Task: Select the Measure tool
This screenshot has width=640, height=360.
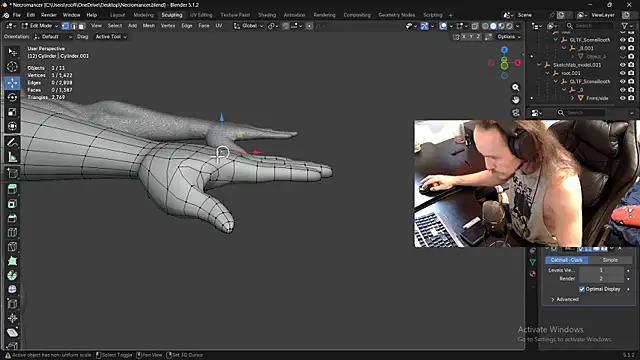Action: pyautogui.click(x=12, y=157)
